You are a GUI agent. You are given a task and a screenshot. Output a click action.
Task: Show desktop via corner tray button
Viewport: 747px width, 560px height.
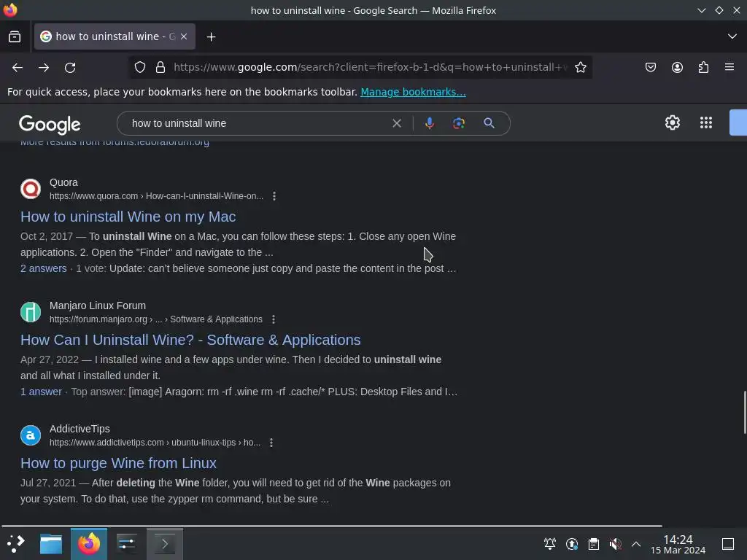728,543
